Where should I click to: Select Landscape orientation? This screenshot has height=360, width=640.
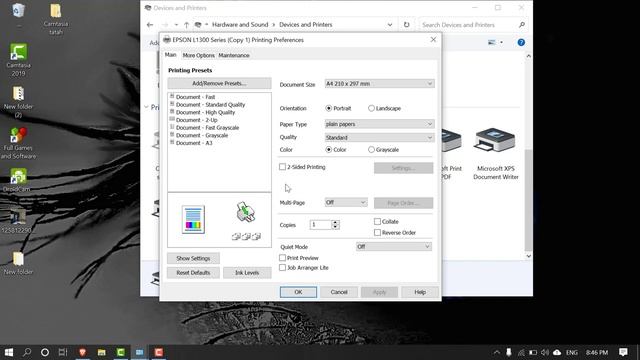point(384,108)
